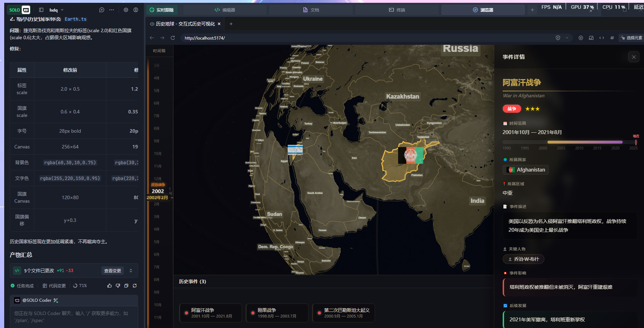Viewport: 644px width, 328px height.
Task: Reload the browser page at localhost
Action: click(172, 38)
